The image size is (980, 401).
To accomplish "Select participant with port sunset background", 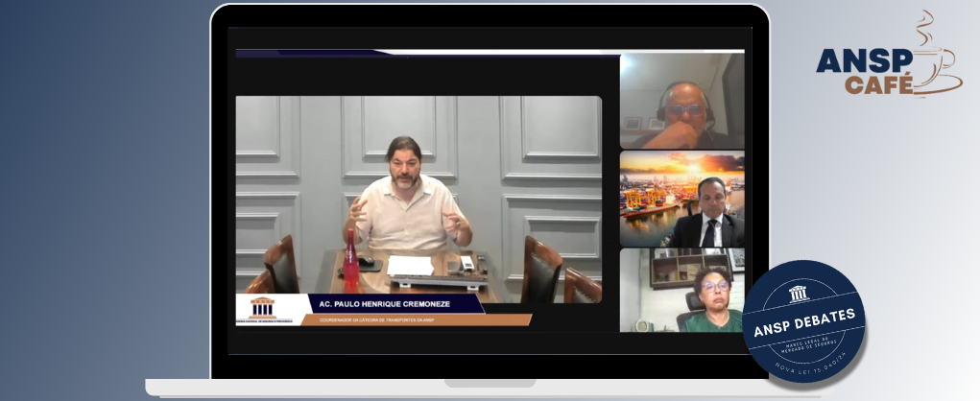I will pyautogui.click(x=681, y=199).
